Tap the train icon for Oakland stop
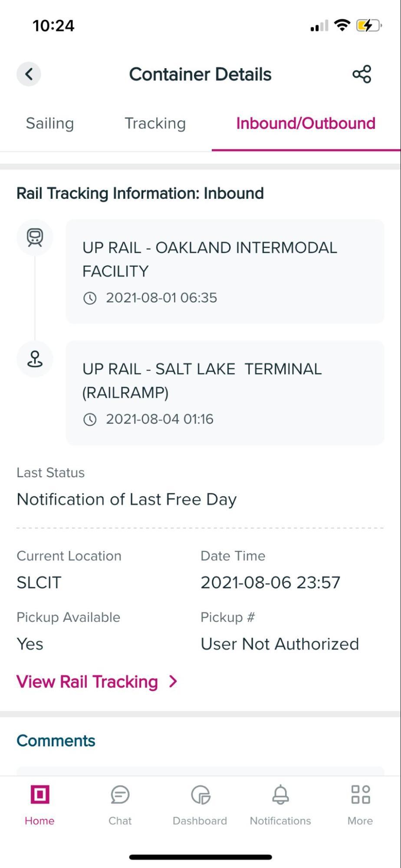 pos(35,237)
